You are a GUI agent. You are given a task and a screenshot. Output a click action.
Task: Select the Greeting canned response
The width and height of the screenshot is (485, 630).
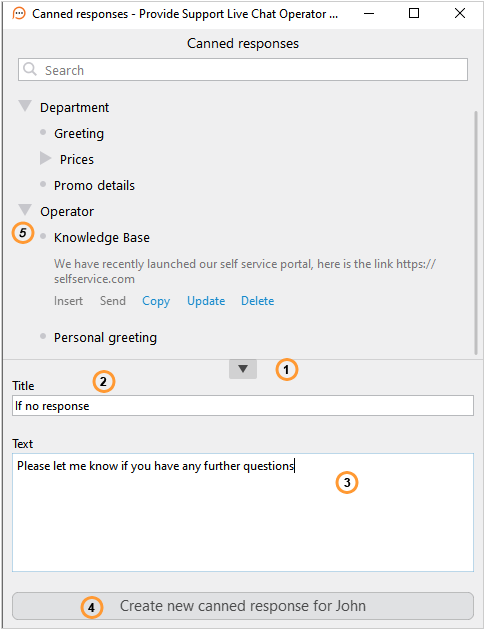coord(79,133)
